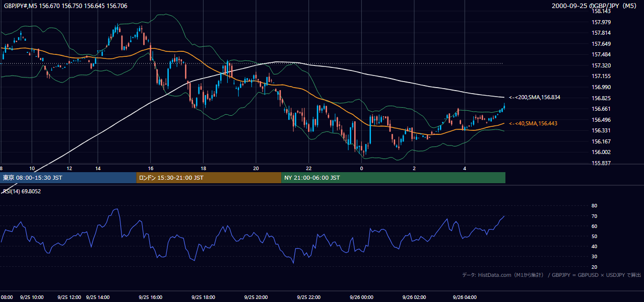Click the bottom date label 9/25 10:00
Viewport: 644px width, 302px height.
point(32,297)
